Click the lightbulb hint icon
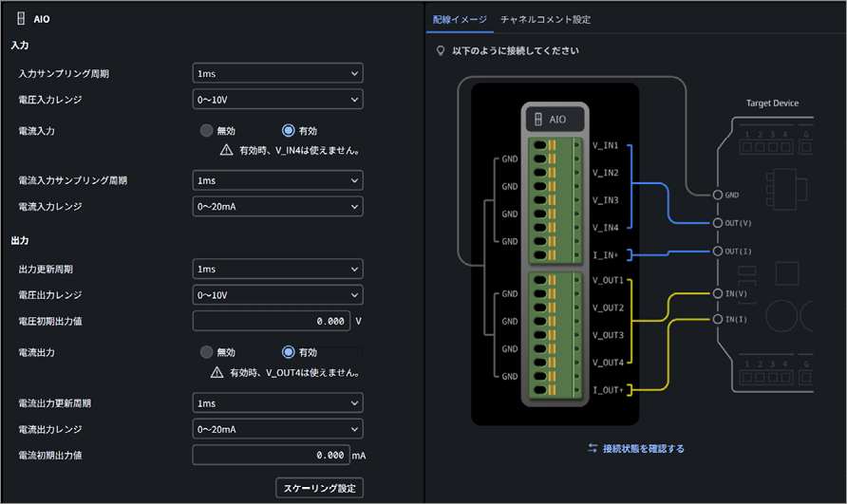The width and height of the screenshot is (847, 504). (x=441, y=50)
